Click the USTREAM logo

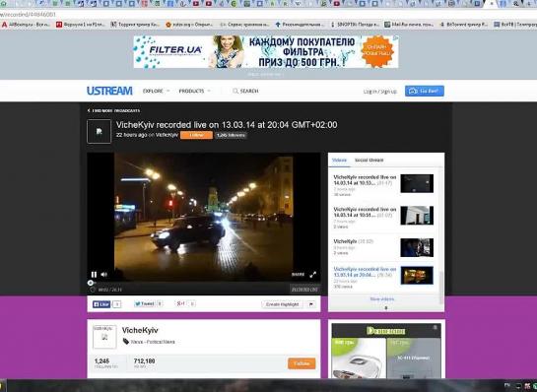point(109,91)
